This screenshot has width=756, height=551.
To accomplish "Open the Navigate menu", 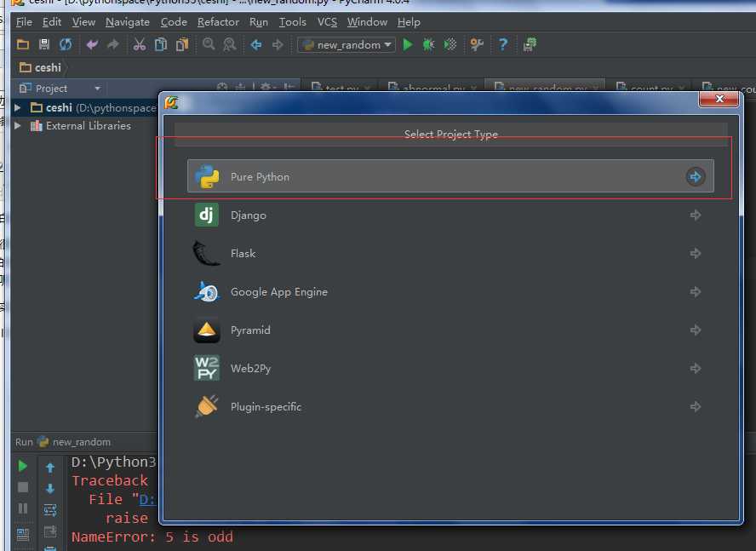I will point(128,22).
